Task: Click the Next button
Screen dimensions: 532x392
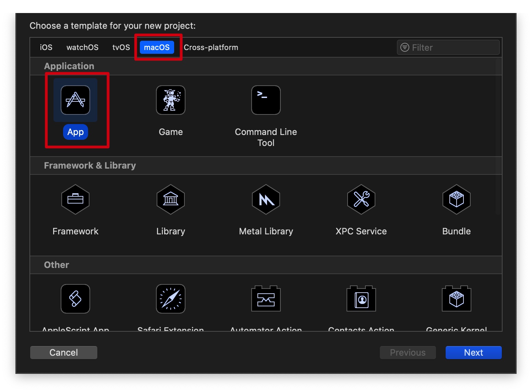Action: 474,353
